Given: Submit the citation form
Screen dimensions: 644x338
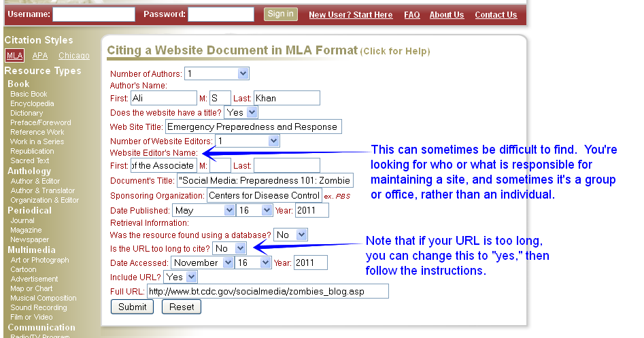Looking at the screenshot, I should click(x=132, y=307).
